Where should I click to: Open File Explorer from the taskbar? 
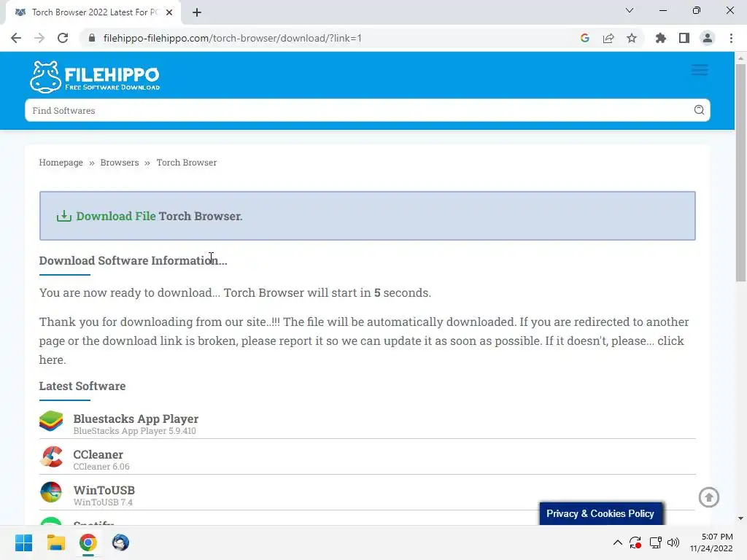[x=55, y=542]
